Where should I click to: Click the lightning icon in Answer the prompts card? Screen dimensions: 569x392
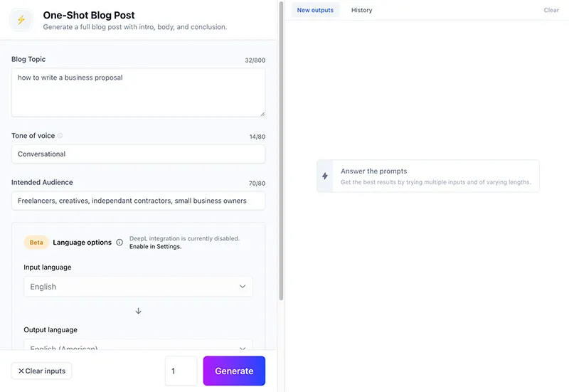tap(325, 176)
